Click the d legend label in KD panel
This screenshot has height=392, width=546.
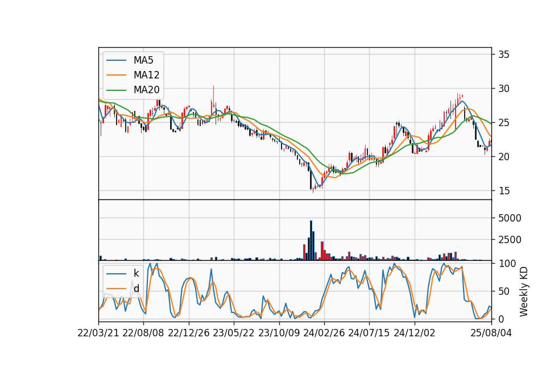pos(136,289)
